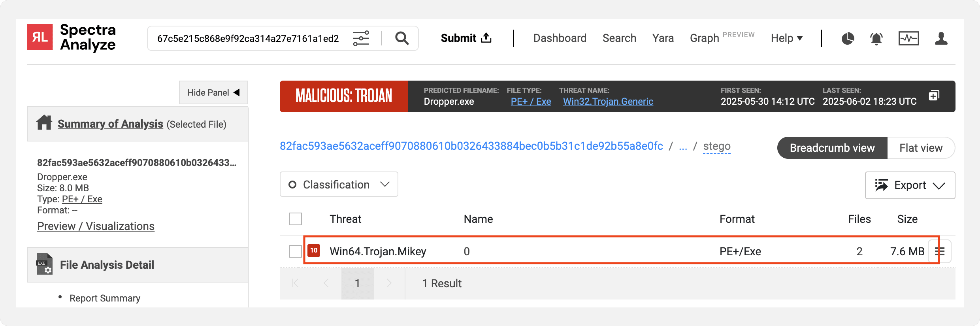The image size is (980, 326).
Task: Open the pie chart quota icon
Action: tap(847, 38)
